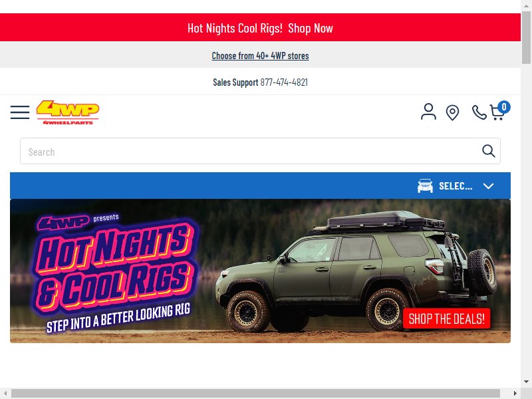Open the SELEC... vehicle dropdown
This screenshot has height=399, width=532.
point(456,186)
